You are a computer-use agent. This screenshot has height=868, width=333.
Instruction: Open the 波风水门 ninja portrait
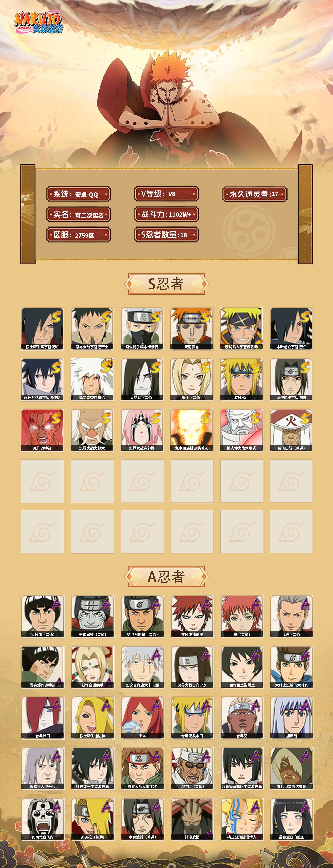click(242, 379)
